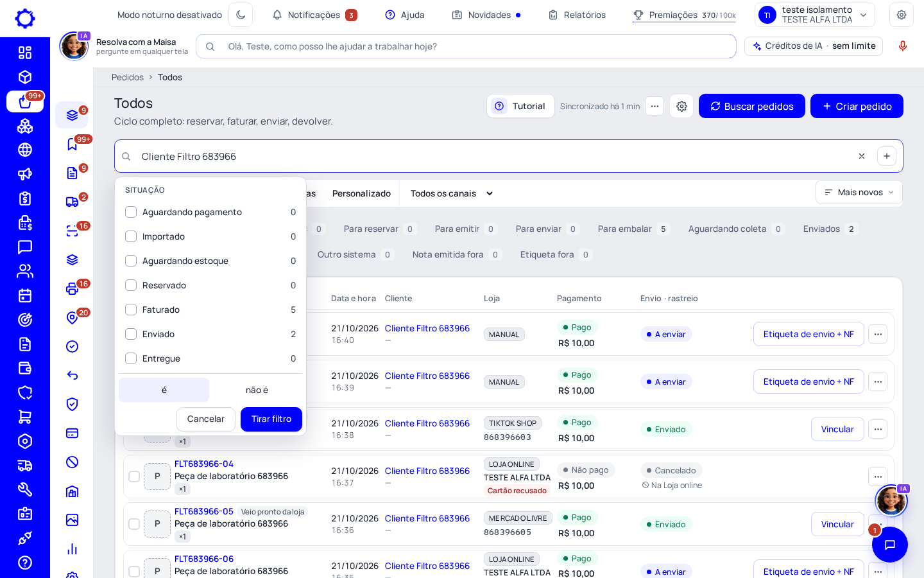The width and height of the screenshot is (924, 578).
Task: Click the globe icon in the blue sidebar
Action: click(x=25, y=150)
